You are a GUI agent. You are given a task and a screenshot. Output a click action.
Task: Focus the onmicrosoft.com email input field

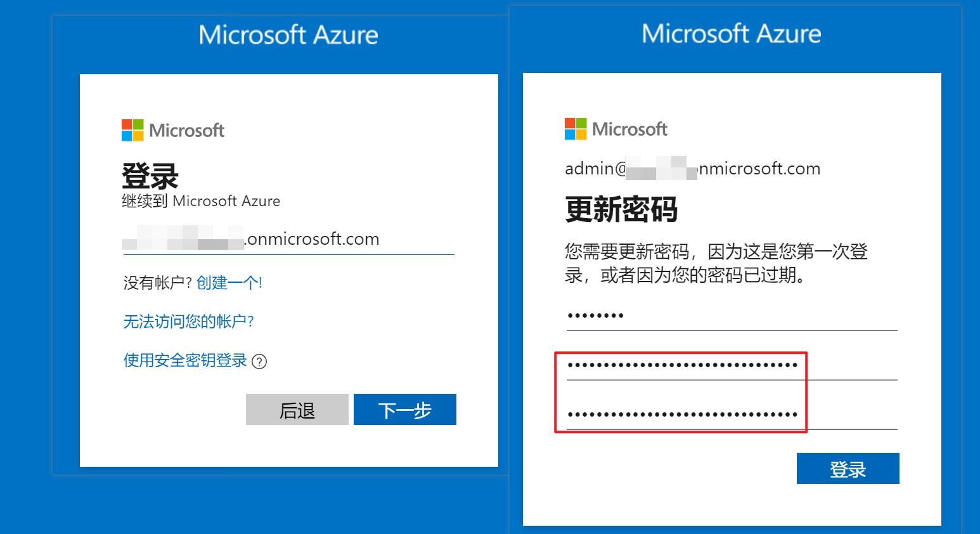coord(289,240)
